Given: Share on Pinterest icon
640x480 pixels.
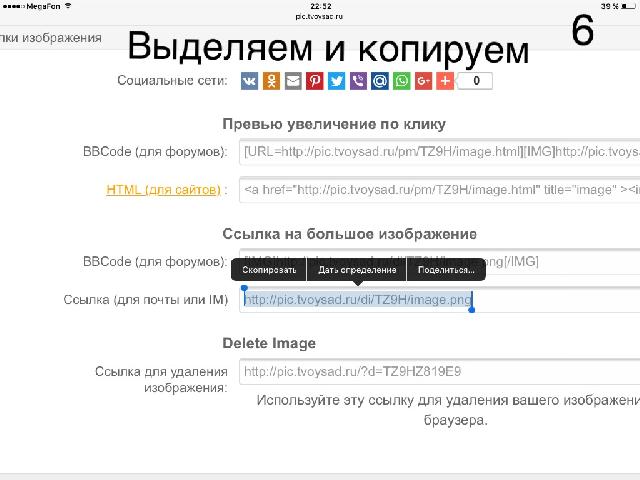Looking at the screenshot, I should [315, 81].
